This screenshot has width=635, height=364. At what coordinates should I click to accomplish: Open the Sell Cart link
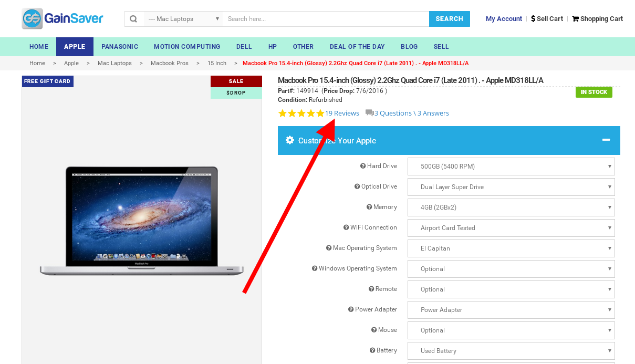pos(547,19)
